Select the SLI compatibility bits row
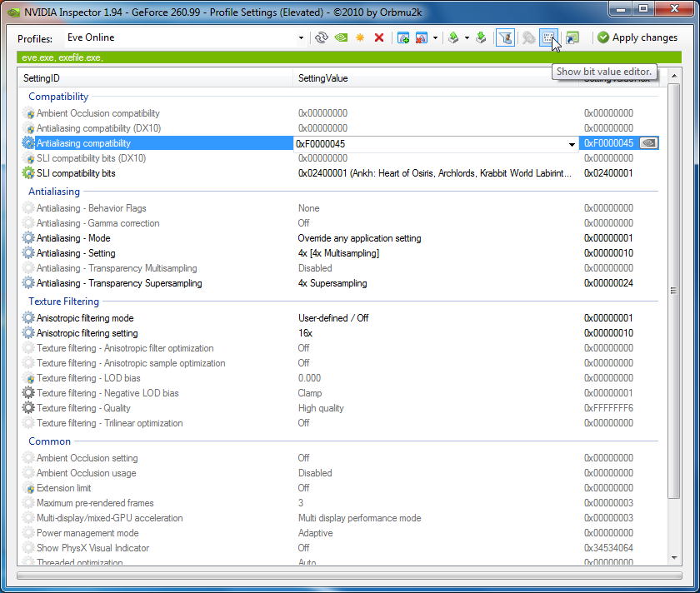The height and width of the screenshot is (593, 700). [76, 173]
